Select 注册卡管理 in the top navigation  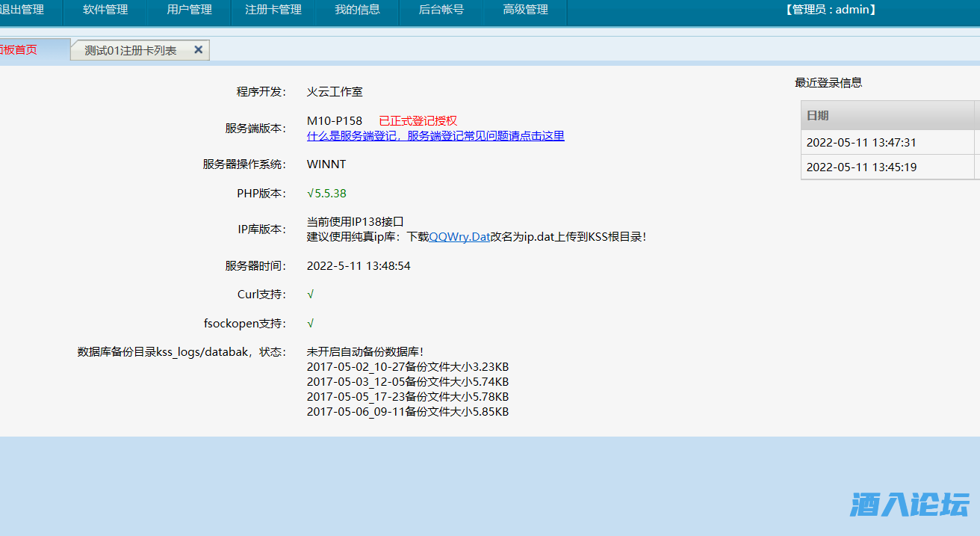(x=273, y=10)
